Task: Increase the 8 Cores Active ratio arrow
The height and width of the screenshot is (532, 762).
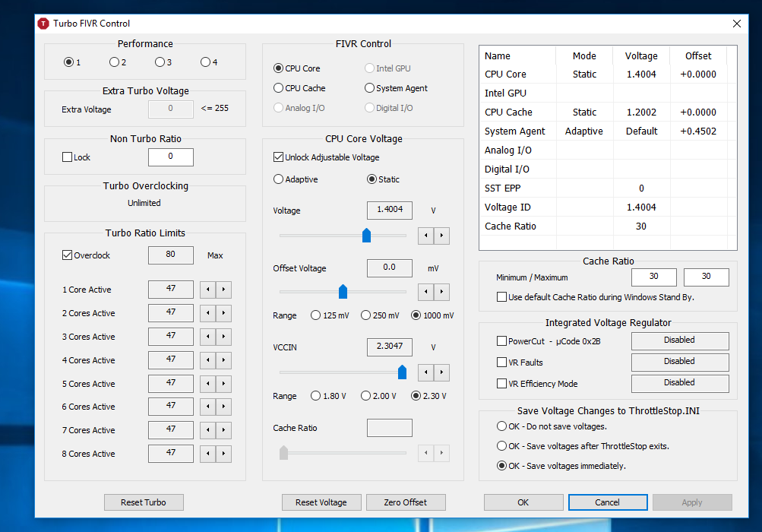Action: point(223,454)
